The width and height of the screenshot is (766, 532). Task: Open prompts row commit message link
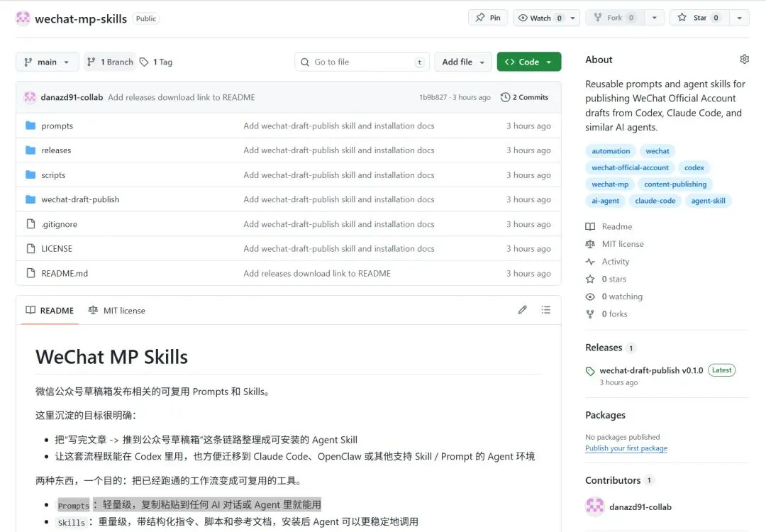(x=338, y=126)
